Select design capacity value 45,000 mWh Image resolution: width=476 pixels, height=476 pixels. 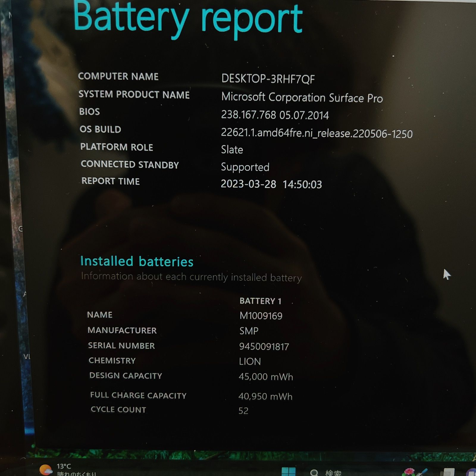click(266, 377)
